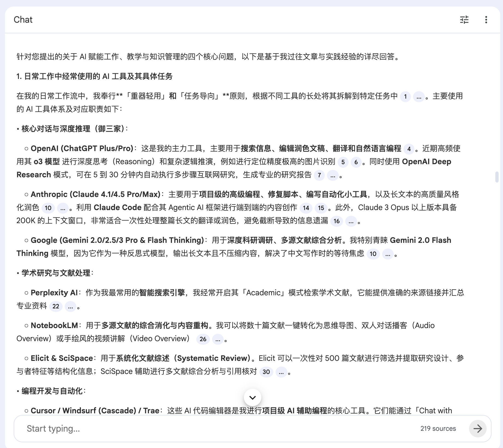The width and height of the screenshot is (503, 448).
Task: Open citation 10 after '化润色'
Action: (48, 208)
